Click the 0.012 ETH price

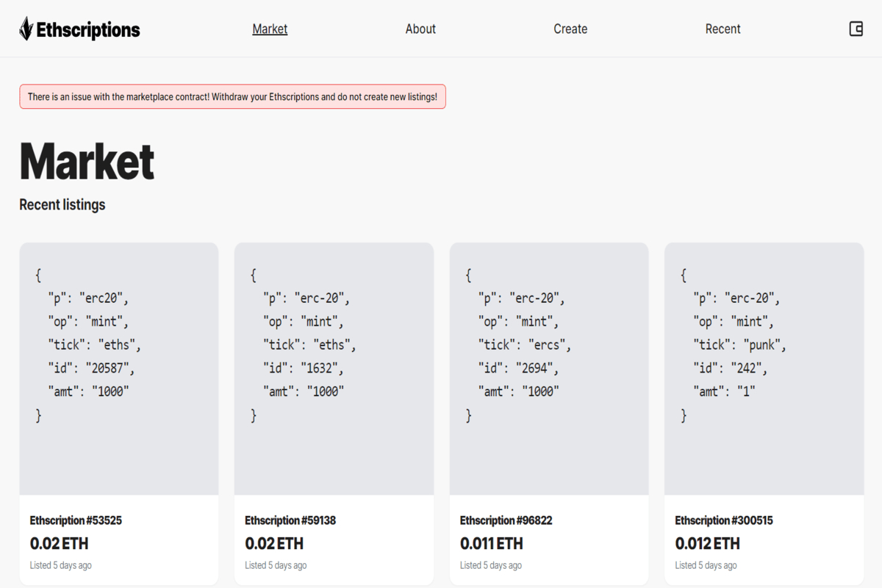708,544
